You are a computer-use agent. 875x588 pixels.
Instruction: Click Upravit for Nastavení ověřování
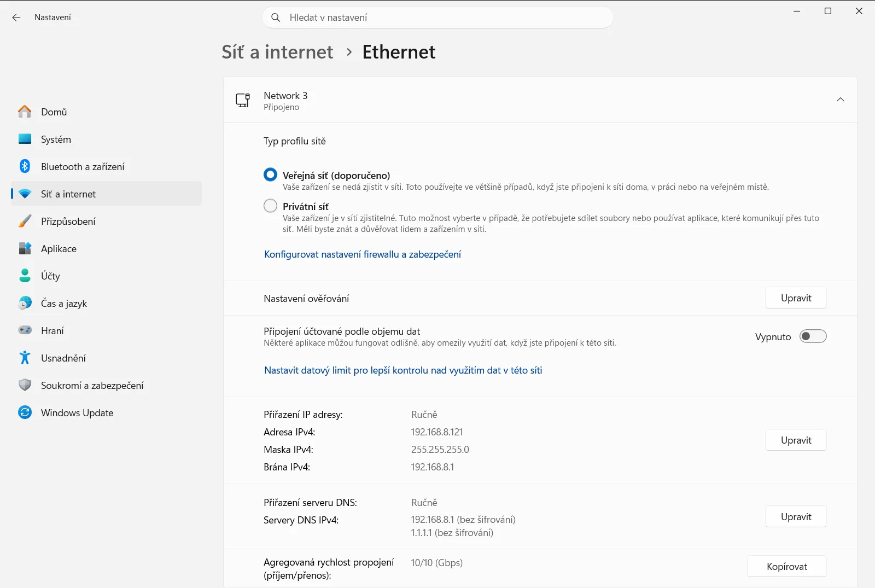click(796, 298)
